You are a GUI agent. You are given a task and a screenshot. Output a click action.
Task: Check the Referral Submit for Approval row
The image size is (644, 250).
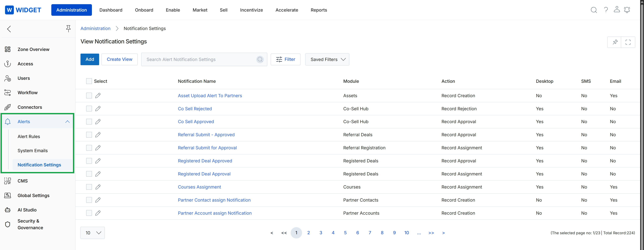pos(89,148)
